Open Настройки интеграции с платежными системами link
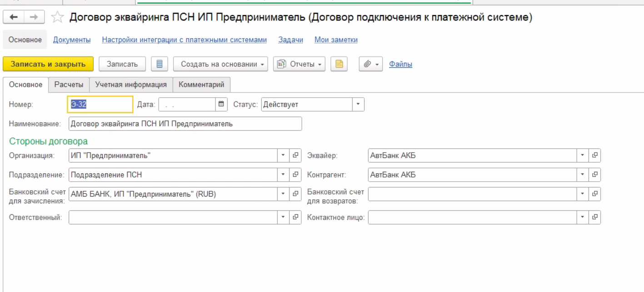This screenshot has height=292, width=644. [x=184, y=40]
